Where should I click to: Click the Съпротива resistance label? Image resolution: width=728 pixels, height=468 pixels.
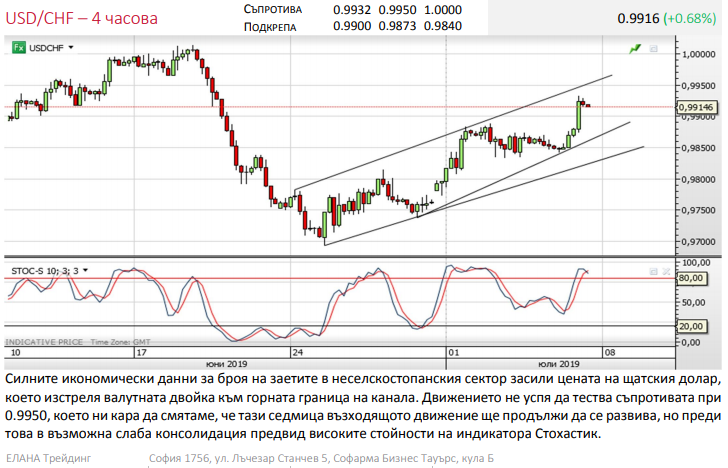click(x=273, y=9)
